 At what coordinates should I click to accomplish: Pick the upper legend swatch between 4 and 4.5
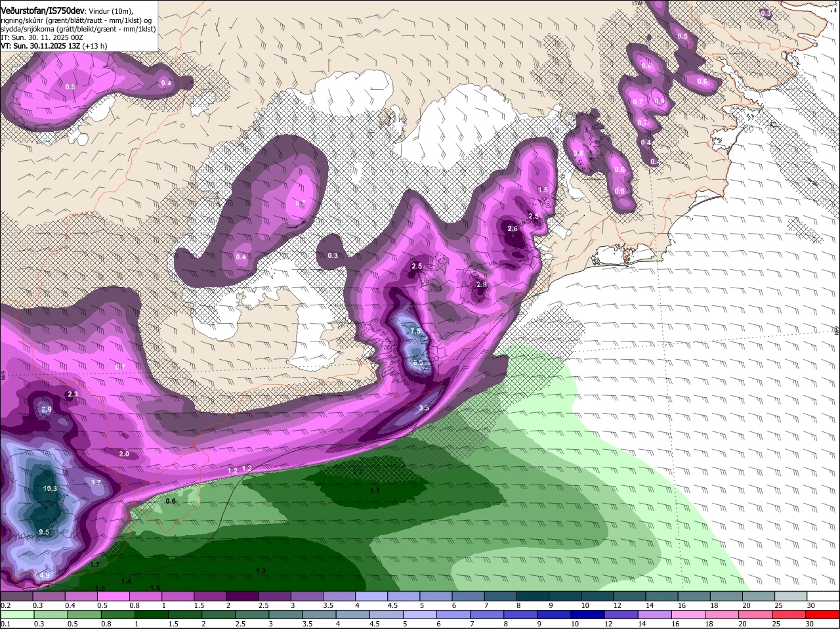point(372,596)
